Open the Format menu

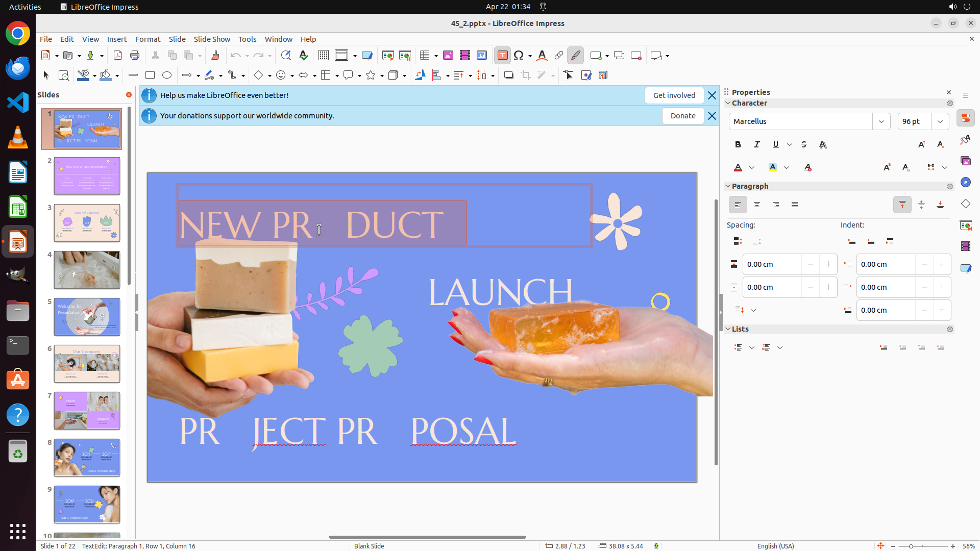[x=148, y=39]
